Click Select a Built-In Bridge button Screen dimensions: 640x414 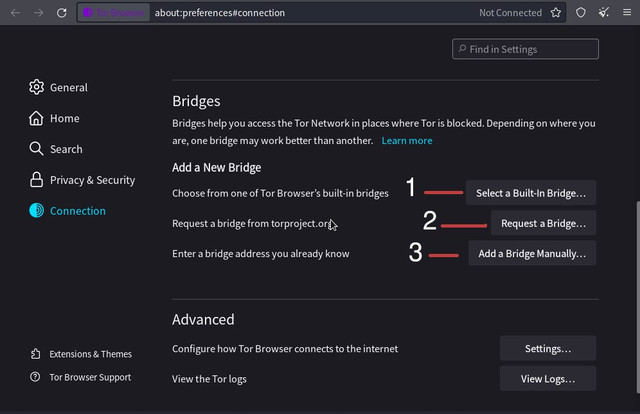531,193
